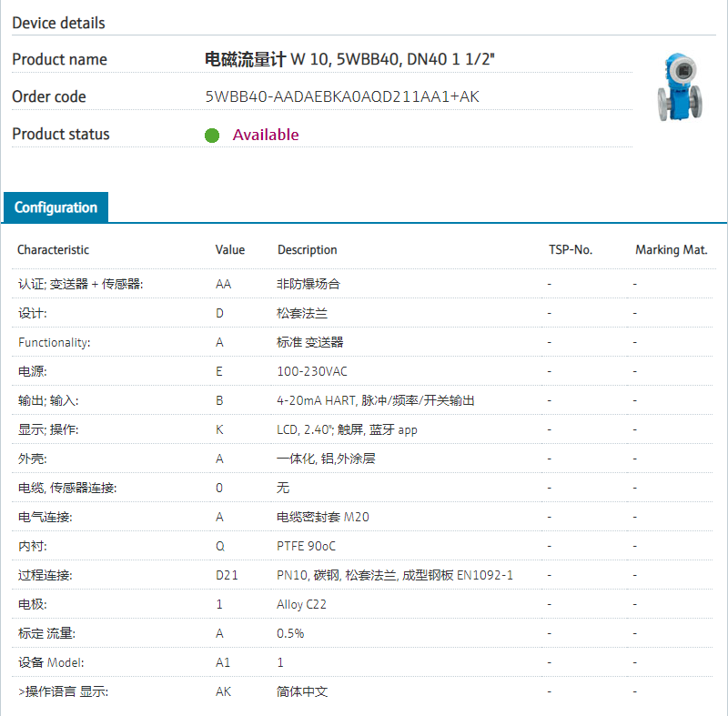Click the green Available status indicator dot
Screen dimensions: 728x716
[x=212, y=136]
